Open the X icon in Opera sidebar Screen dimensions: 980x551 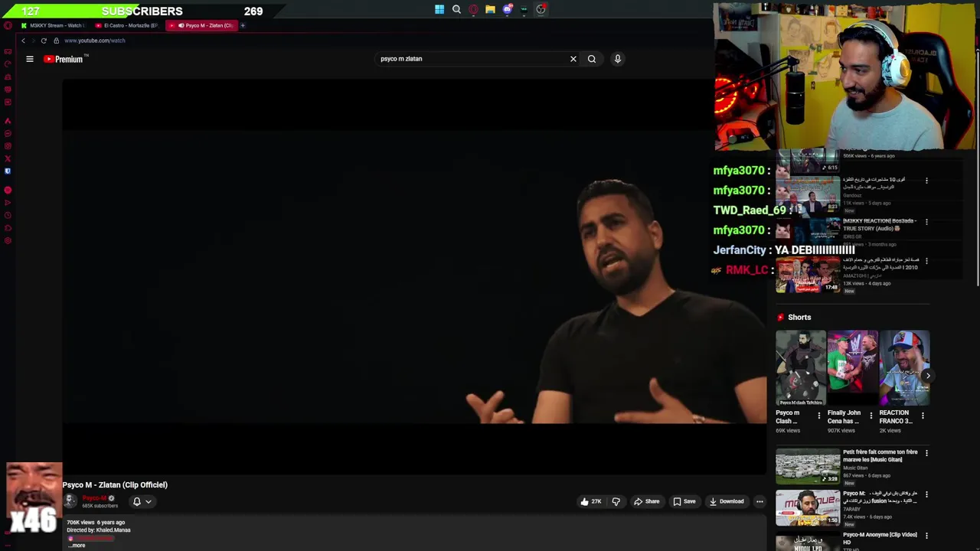coord(8,159)
